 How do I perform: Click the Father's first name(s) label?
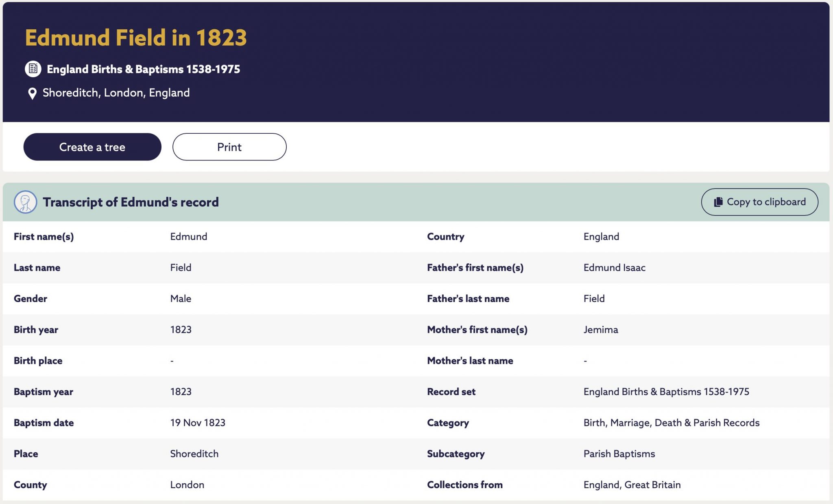tap(475, 267)
